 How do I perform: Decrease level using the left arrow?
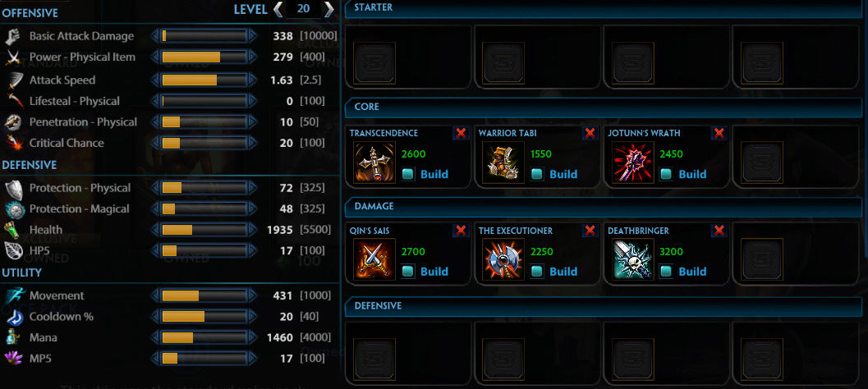pos(278,9)
